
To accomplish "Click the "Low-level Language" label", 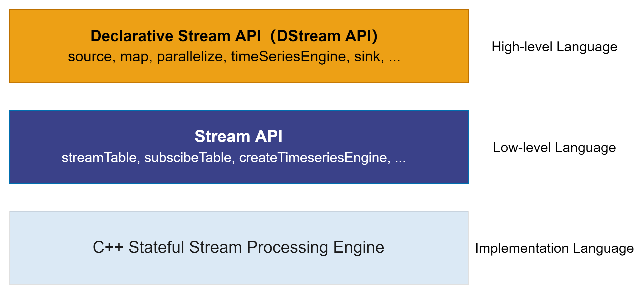I will point(554,147).
